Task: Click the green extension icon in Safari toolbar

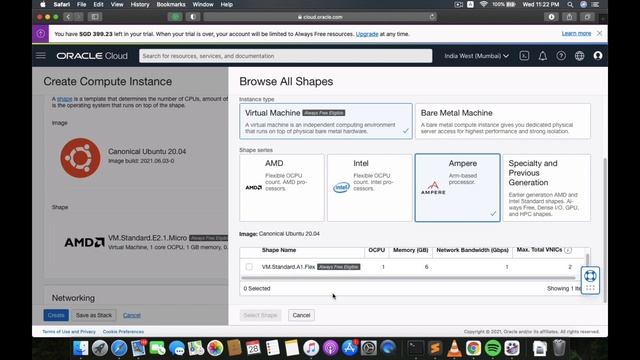Action: coord(175,17)
